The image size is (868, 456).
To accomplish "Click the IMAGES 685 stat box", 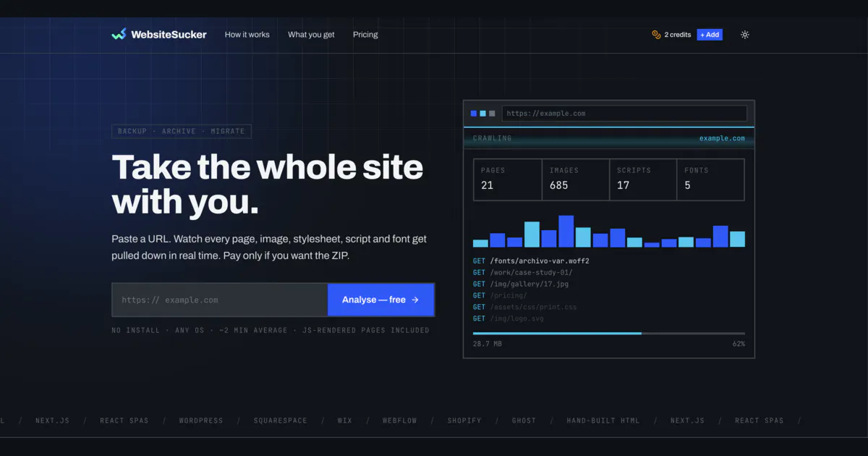I will [575, 180].
